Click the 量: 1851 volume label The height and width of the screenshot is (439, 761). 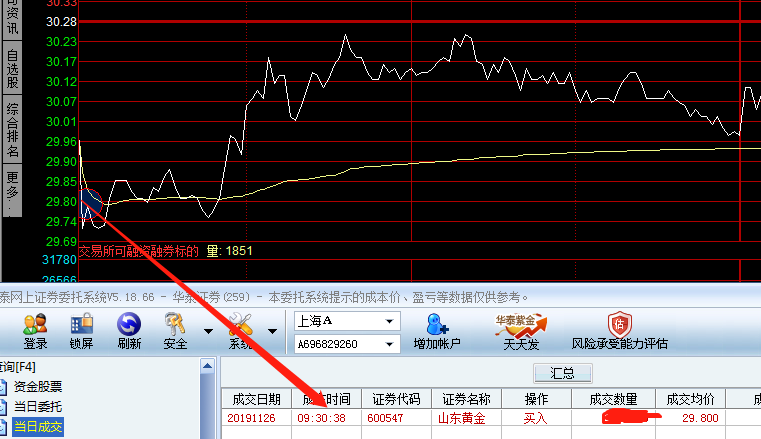pos(230,251)
